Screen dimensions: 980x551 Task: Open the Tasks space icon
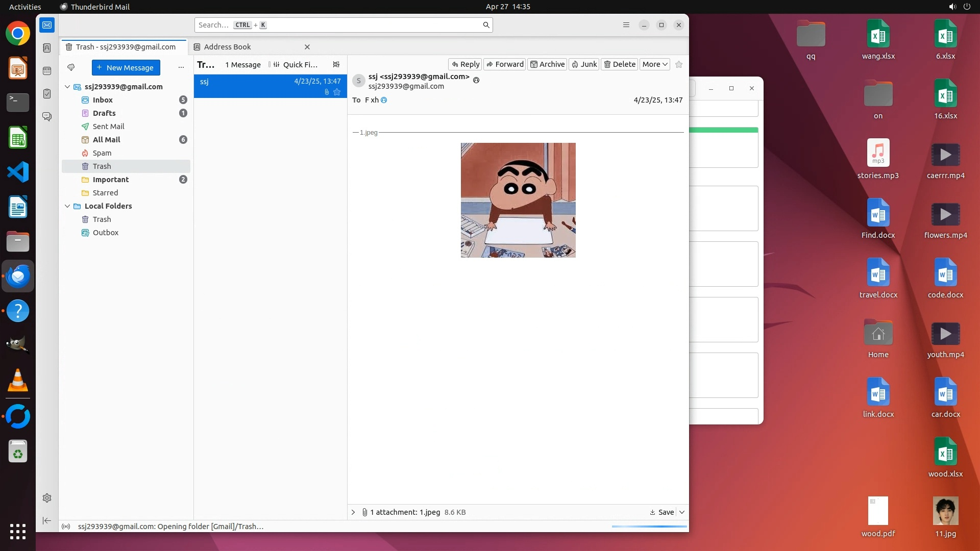point(47,94)
